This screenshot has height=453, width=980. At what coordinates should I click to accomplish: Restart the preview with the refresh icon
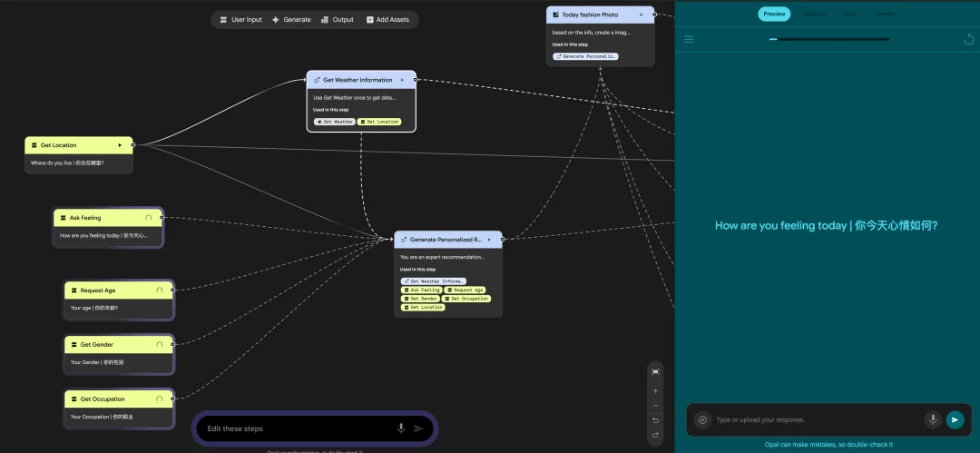click(968, 39)
